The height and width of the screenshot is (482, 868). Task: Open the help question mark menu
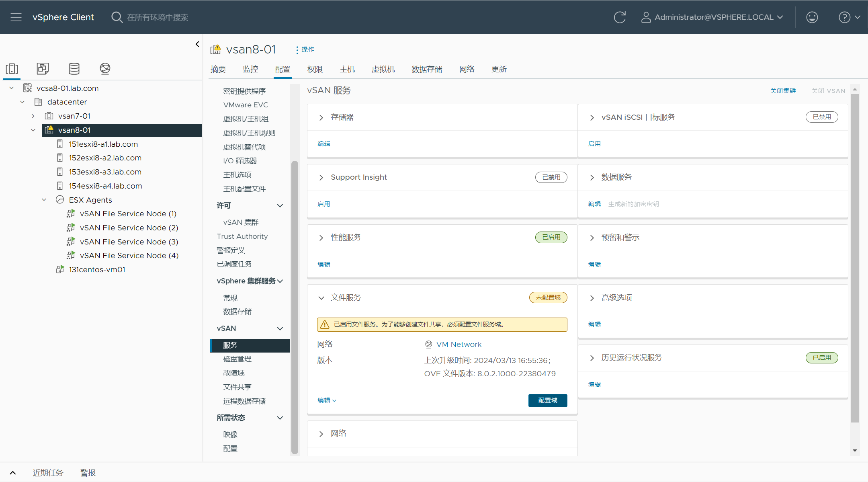click(849, 17)
